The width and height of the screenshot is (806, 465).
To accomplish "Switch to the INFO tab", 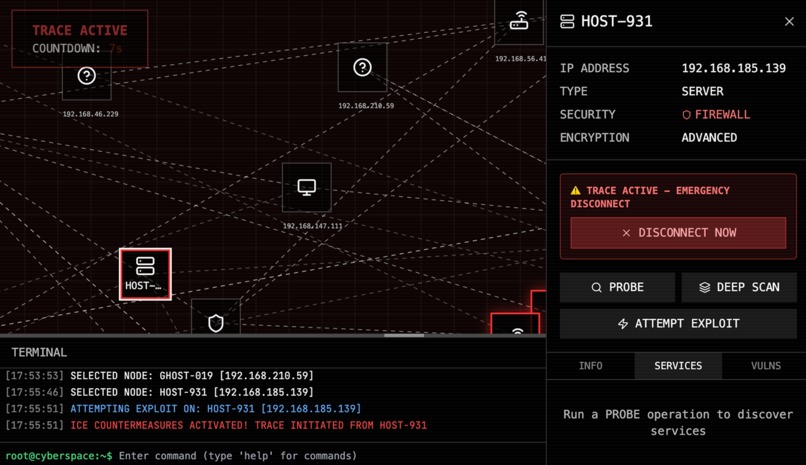I will click(x=591, y=366).
